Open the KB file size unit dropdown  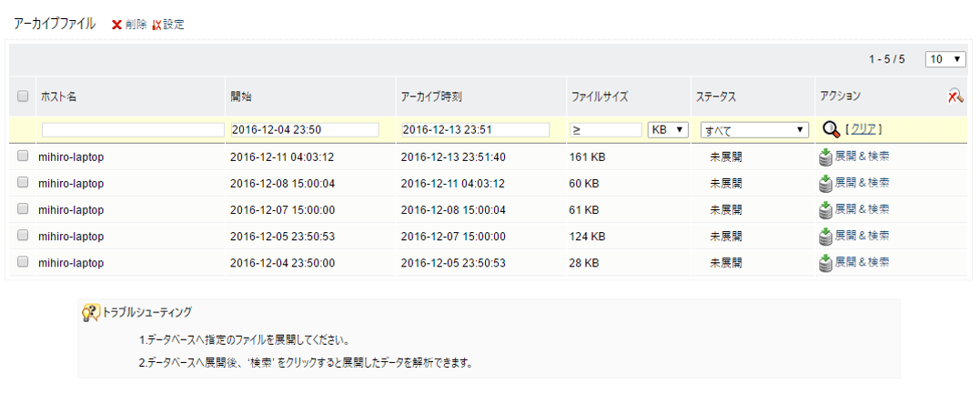pyautogui.click(x=668, y=130)
